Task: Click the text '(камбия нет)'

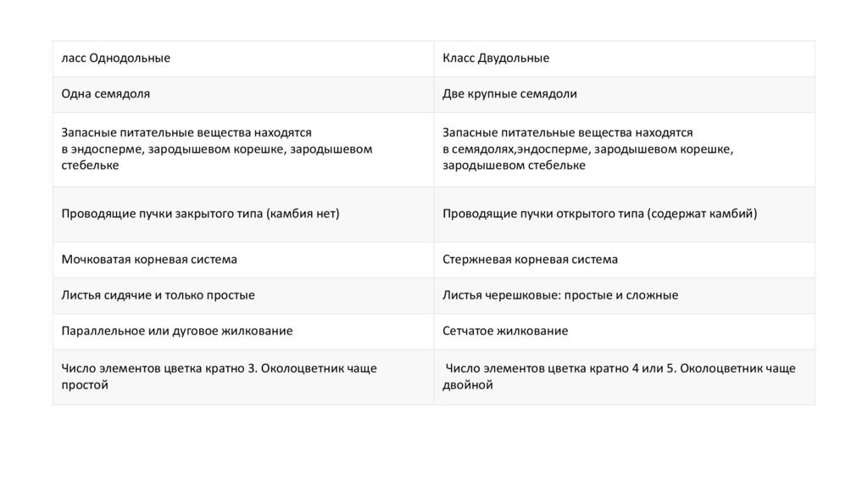Action: tap(303, 214)
